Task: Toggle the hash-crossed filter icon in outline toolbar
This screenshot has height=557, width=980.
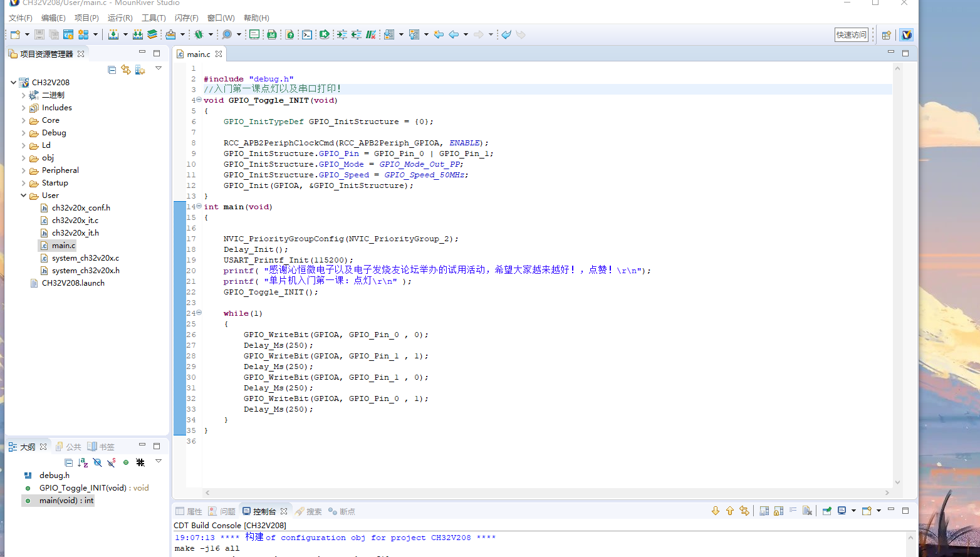Action: 140,462
